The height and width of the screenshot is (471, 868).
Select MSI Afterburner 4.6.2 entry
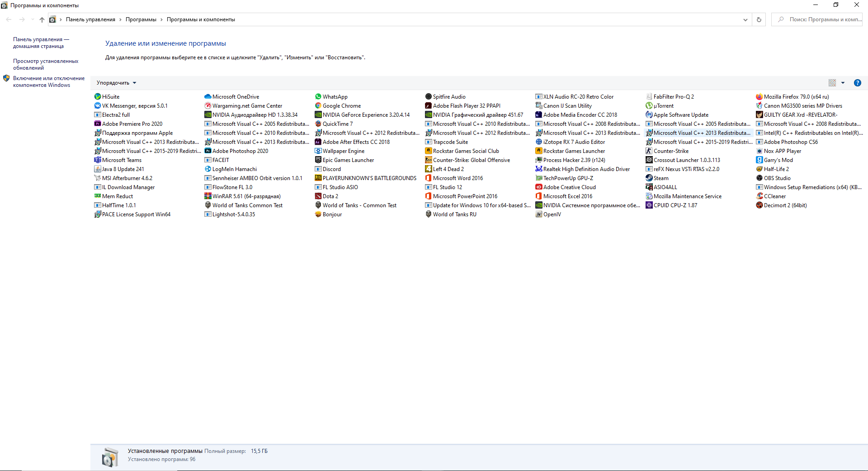click(123, 178)
